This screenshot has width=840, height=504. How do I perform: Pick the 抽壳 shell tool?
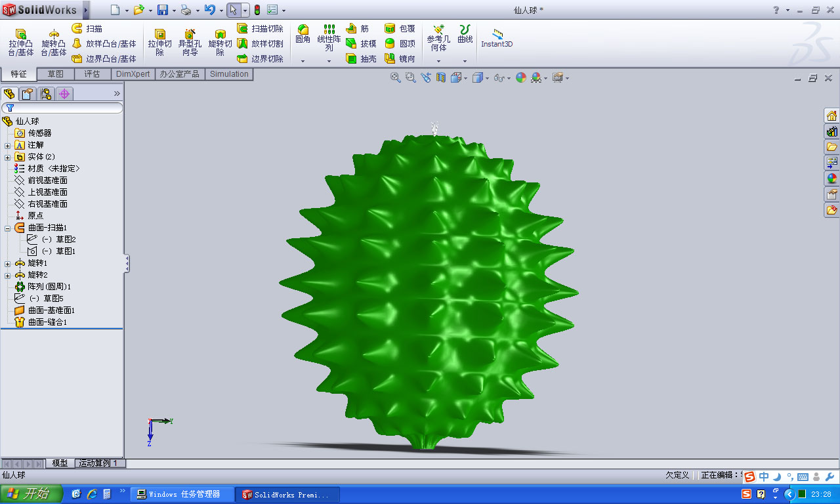point(361,59)
